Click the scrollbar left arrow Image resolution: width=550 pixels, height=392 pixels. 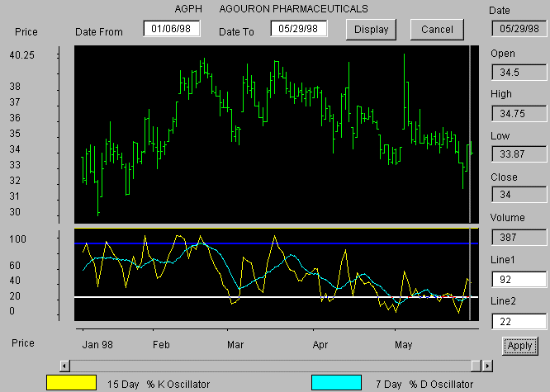[65, 366]
